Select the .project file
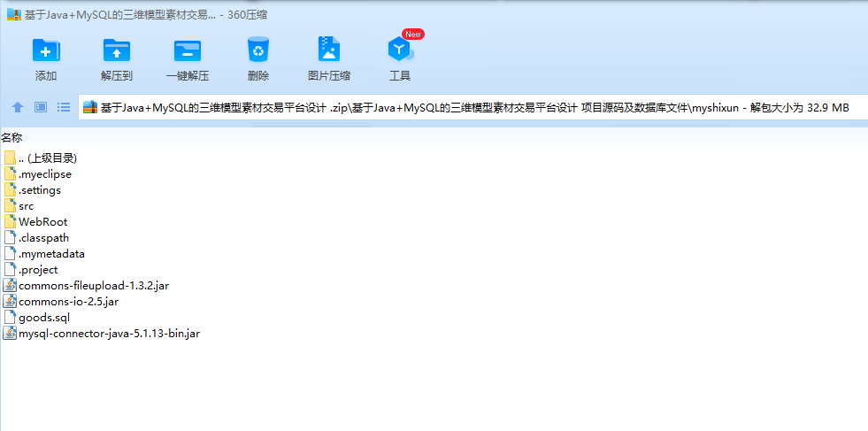The height and width of the screenshot is (431, 868). pyautogui.click(x=30, y=270)
